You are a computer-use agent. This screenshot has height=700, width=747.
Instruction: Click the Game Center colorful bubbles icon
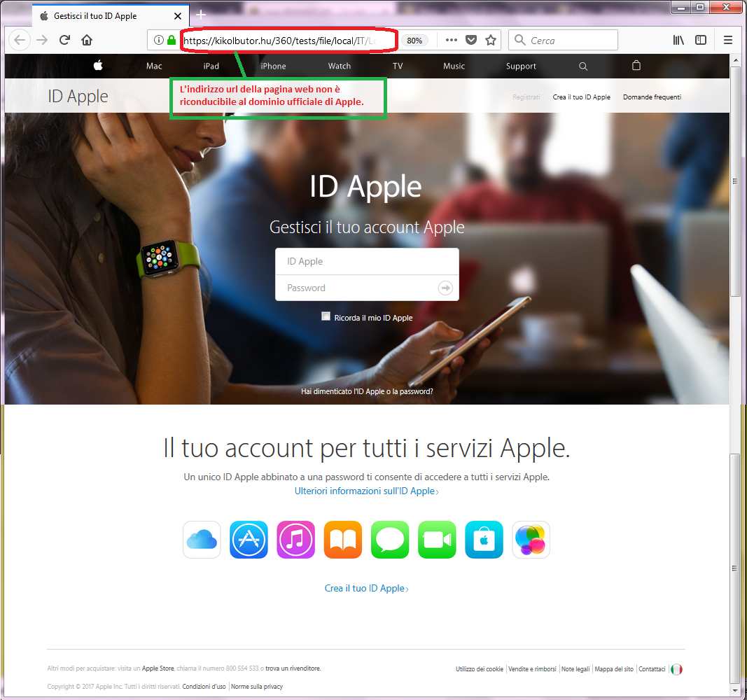(x=531, y=540)
